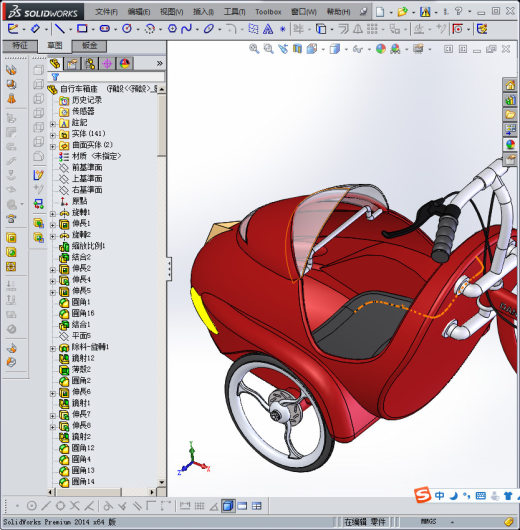The width and height of the screenshot is (520, 530).
Task: Open the DisplayManager appearance sphere tab
Action: click(x=125, y=64)
